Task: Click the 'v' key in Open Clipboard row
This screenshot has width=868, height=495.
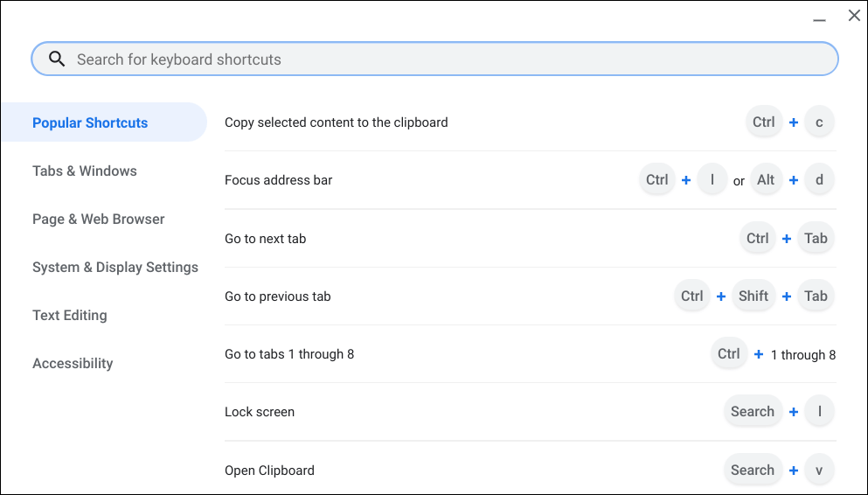Action: pyautogui.click(x=819, y=470)
